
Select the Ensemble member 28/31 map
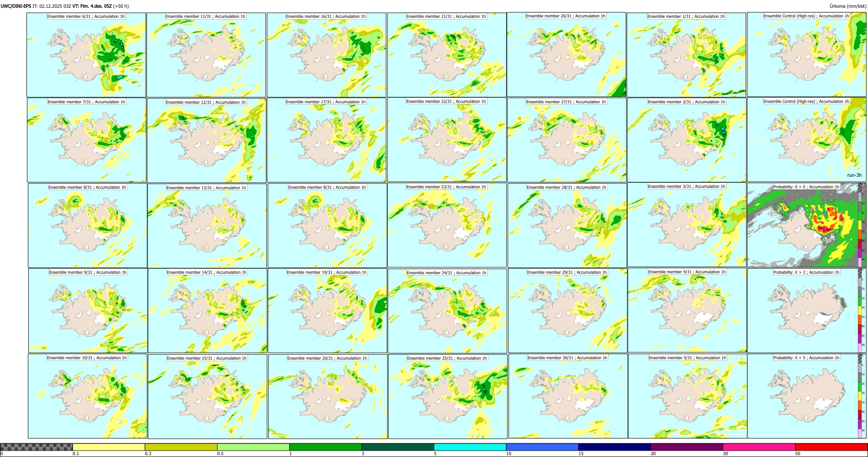coord(567,225)
